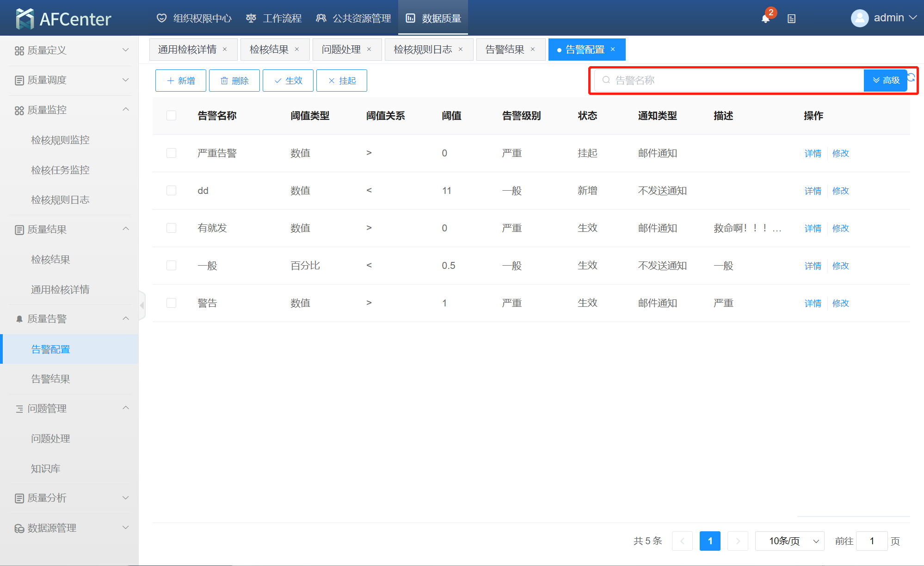Open the 10条/页 page size dropdown
This screenshot has width=924, height=566.
click(x=789, y=541)
